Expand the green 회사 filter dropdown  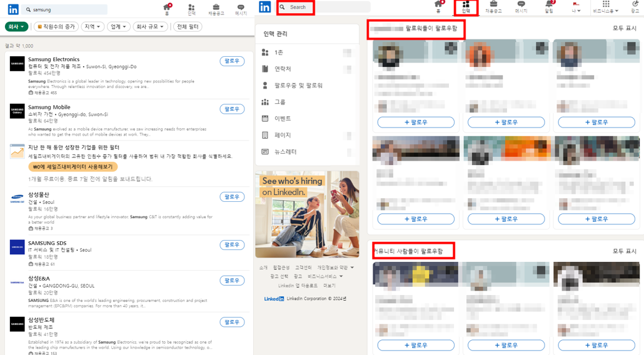pos(16,27)
